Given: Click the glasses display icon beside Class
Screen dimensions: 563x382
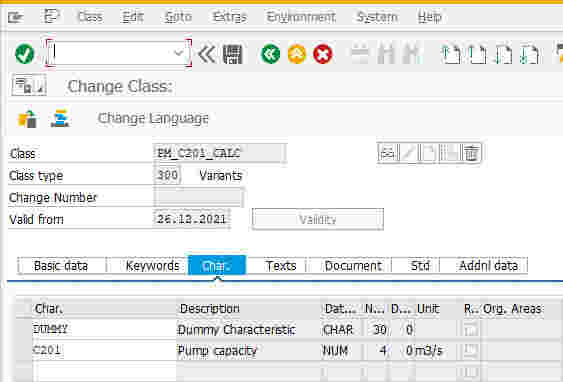Looking at the screenshot, I should pos(388,153).
